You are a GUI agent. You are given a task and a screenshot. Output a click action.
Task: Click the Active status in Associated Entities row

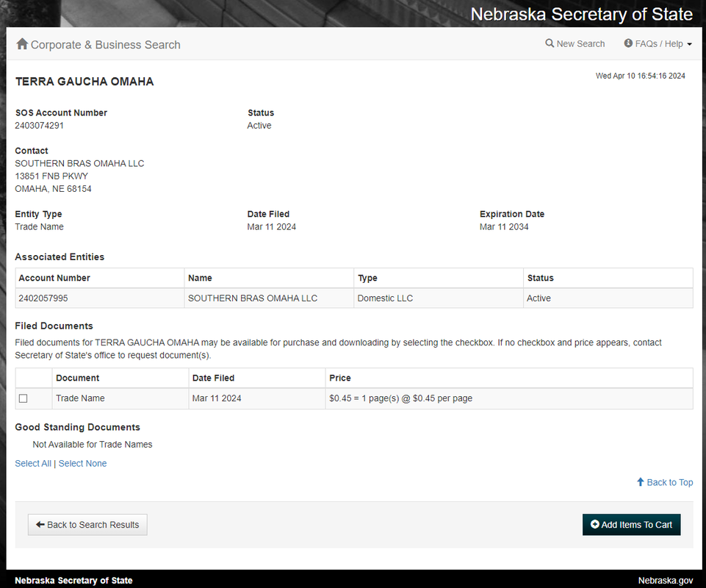[x=538, y=298]
